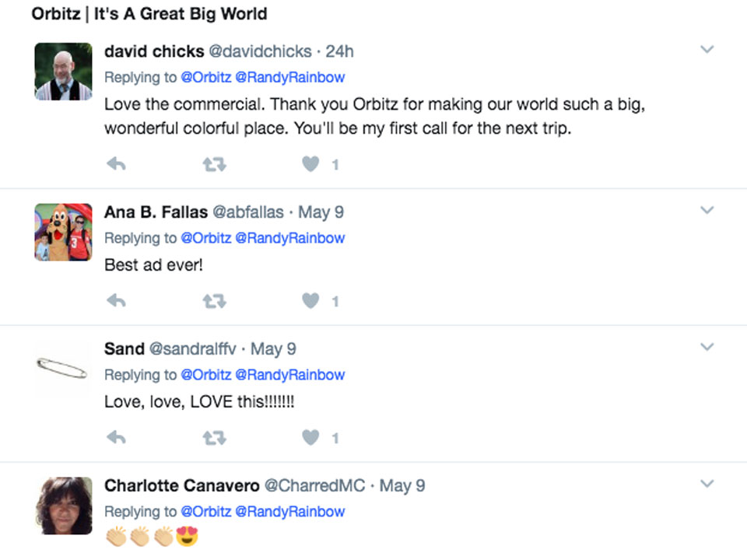This screenshot has height=560, width=747.
Task: Open Charlotte Canavero's profile name link
Action: pos(182,485)
